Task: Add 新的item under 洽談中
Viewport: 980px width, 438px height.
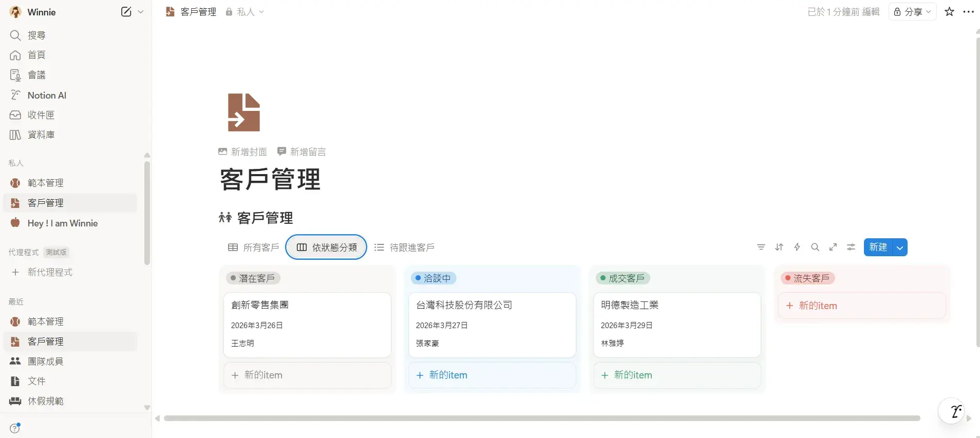Action: tap(492, 375)
